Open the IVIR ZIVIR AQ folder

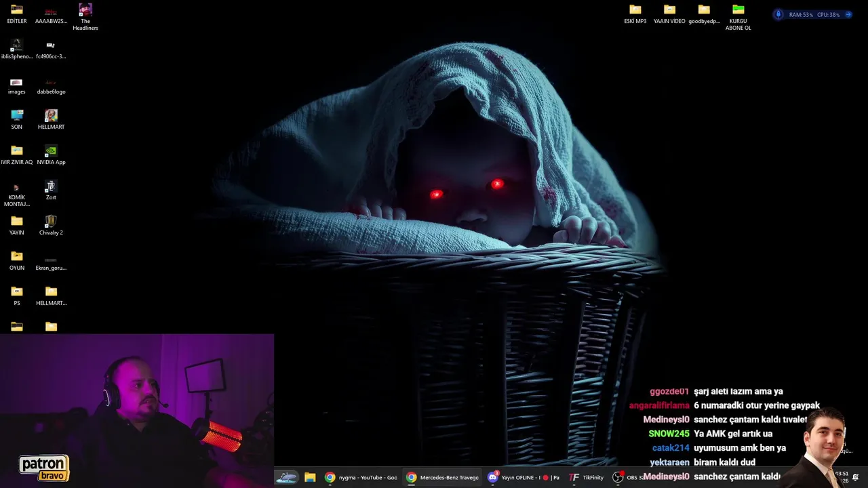17,155
